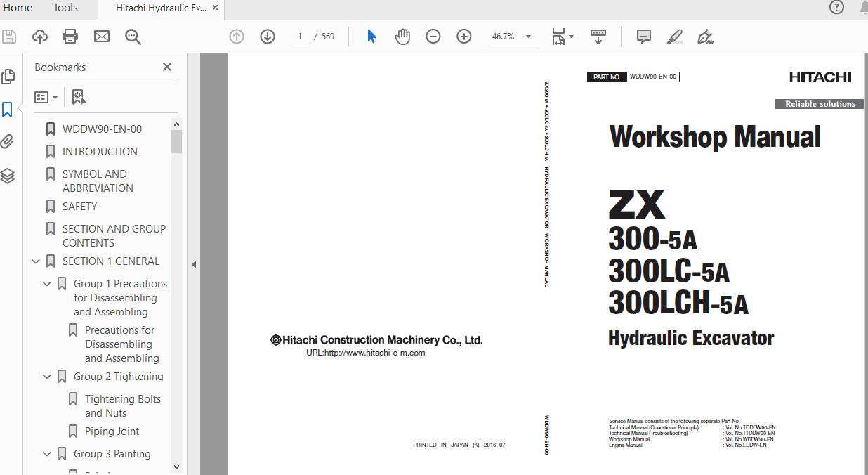Viewport: 868px width, 475px height.
Task: Click the total page count 569
Action: click(328, 37)
